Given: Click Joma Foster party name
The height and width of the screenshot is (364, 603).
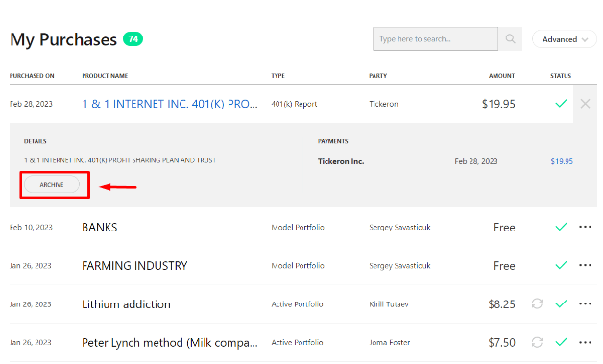Looking at the screenshot, I should click(390, 342).
